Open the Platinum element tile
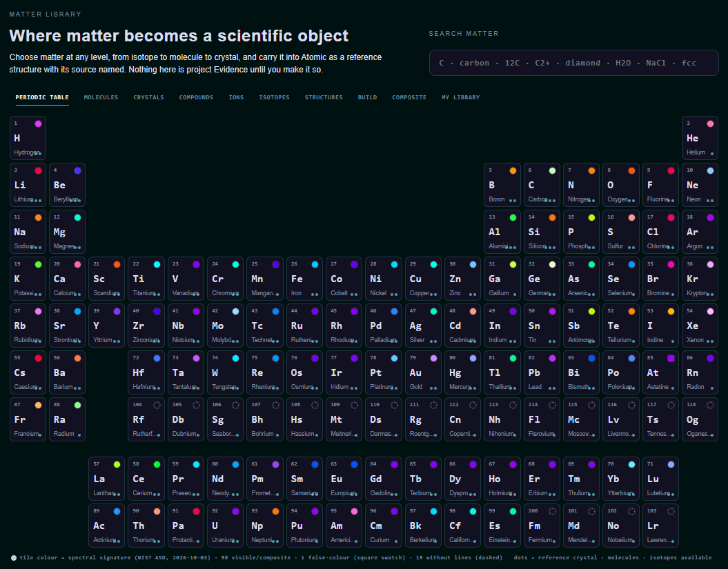The width and height of the screenshot is (728, 569). point(384,372)
